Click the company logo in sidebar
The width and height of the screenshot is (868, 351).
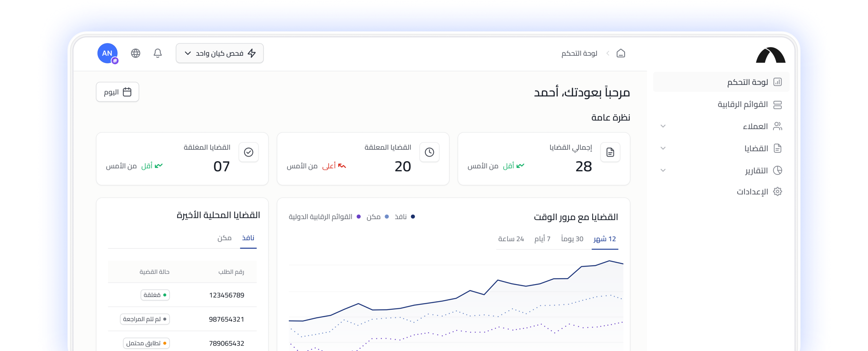(770, 55)
